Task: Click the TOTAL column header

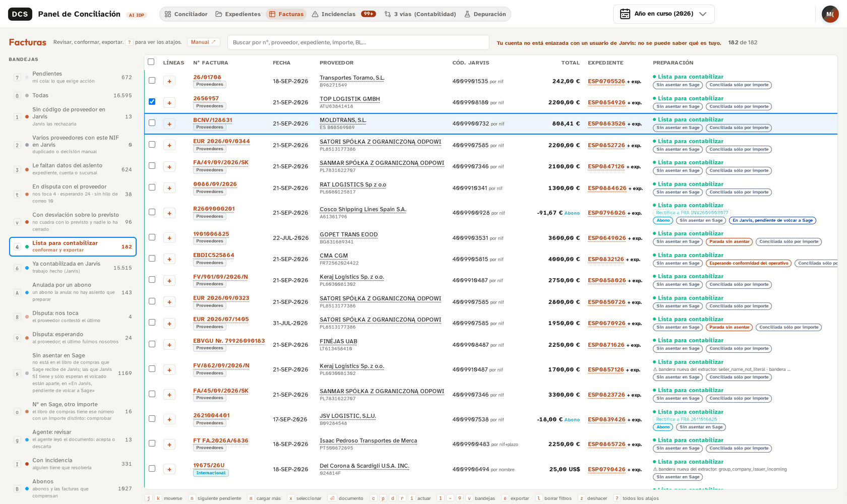Action: click(x=570, y=62)
